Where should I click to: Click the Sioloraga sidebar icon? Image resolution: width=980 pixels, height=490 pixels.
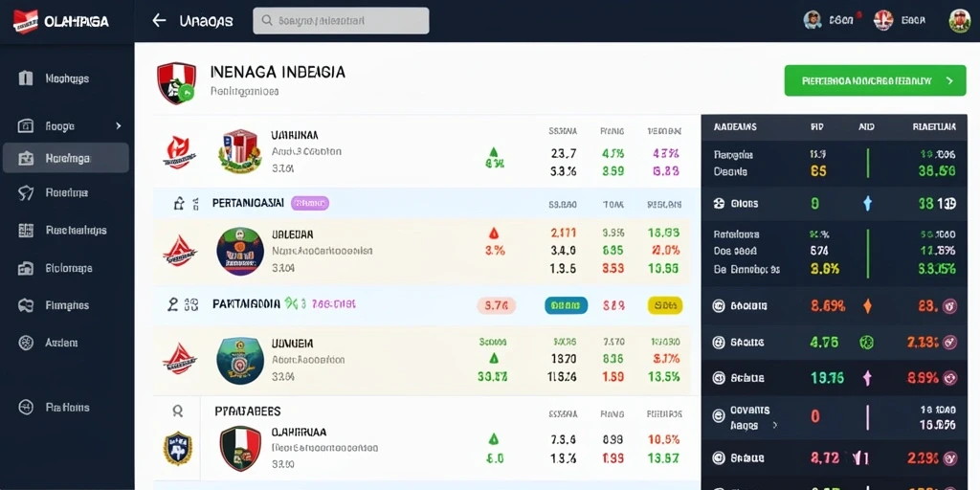[x=26, y=268]
